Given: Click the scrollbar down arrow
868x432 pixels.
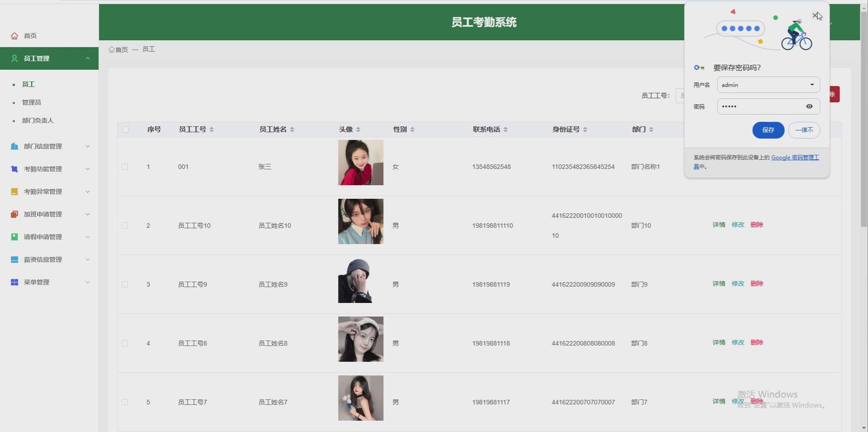Looking at the screenshot, I should (864, 427).
